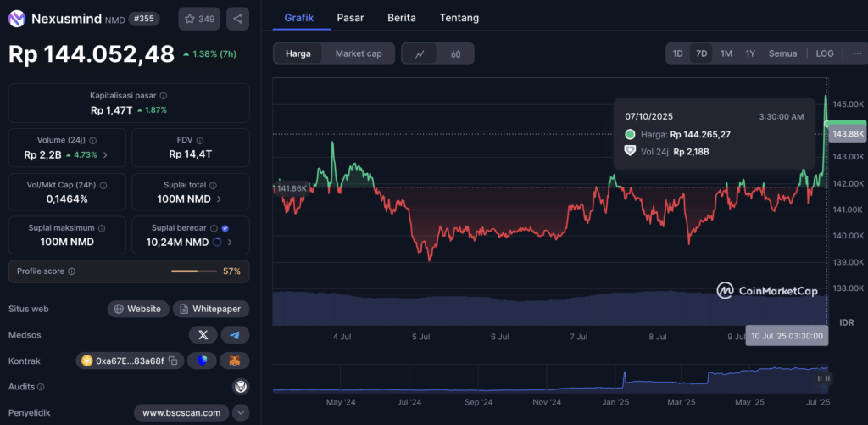
Task: Switch to candlestick chart icon
Action: pos(455,53)
